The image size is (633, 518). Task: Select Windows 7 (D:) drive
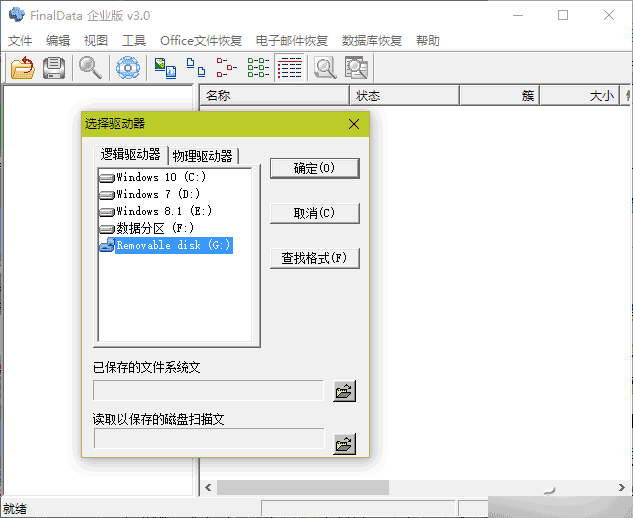pos(150,194)
